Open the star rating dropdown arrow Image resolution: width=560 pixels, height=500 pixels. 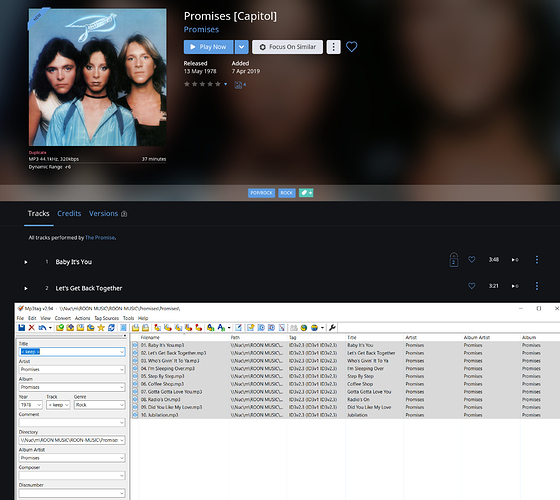click(225, 84)
